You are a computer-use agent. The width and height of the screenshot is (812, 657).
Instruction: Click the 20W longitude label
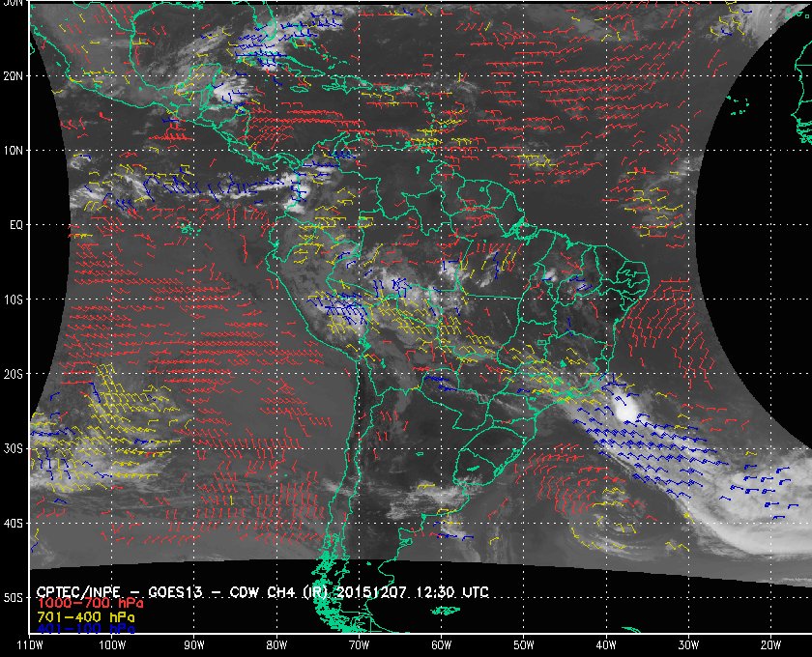click(770, 645)
